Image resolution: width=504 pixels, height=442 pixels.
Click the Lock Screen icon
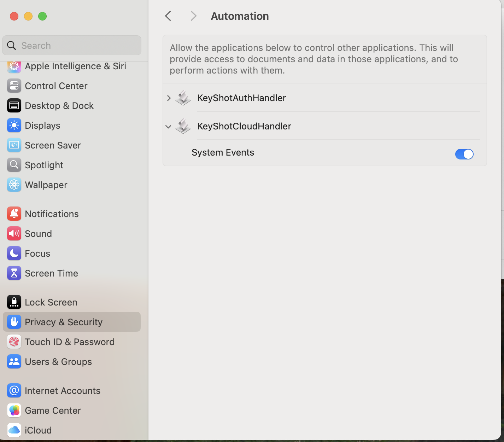click(14, 302)
